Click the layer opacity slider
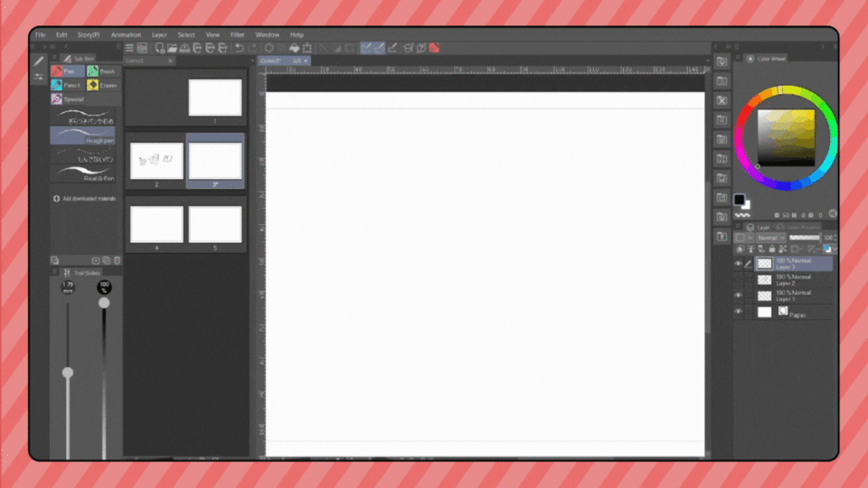 [x=805, y=238]
